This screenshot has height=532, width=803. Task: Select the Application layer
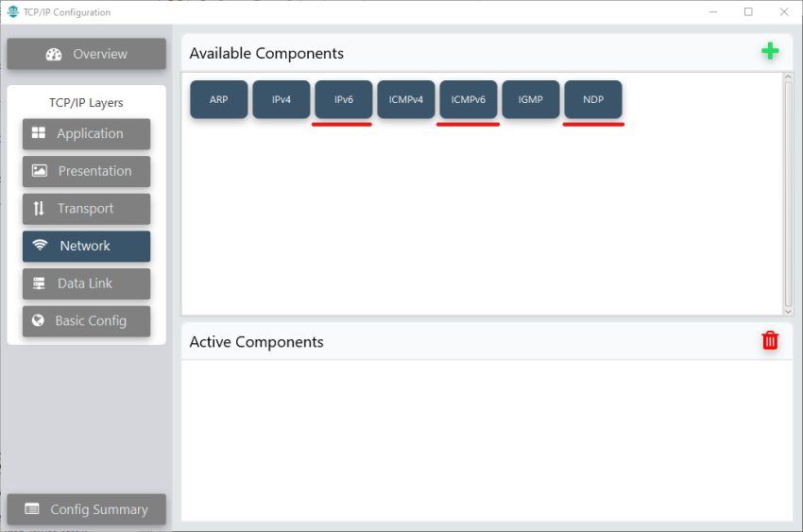pos(87,133)
